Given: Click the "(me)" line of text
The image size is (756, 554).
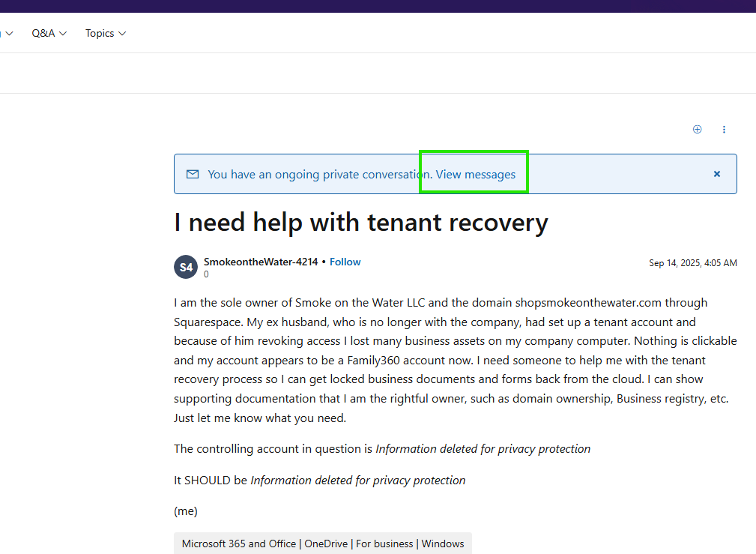Looking at the screenshot, I should click(186, 511).
